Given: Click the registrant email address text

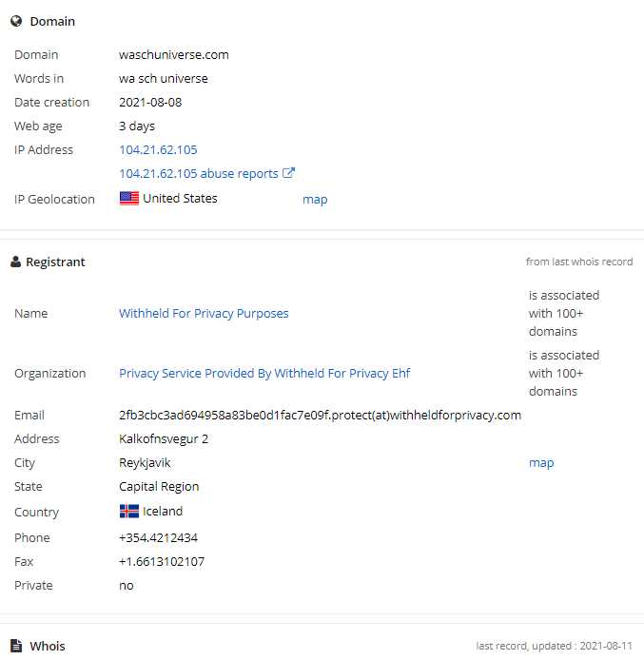Looking at the screenshot, I should point(320,415).
